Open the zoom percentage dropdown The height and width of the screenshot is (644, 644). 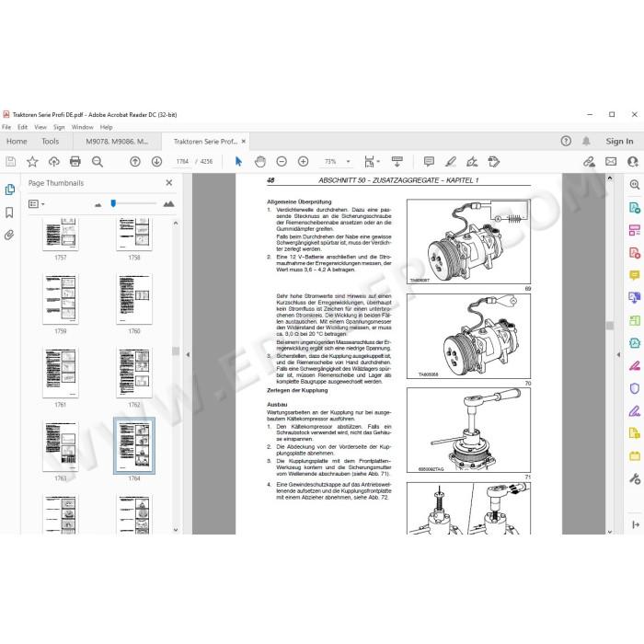[349, 162]
